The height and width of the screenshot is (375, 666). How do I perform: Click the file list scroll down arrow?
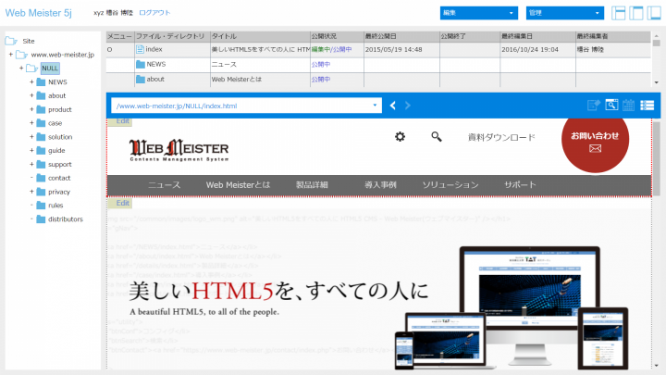point(657,82)
